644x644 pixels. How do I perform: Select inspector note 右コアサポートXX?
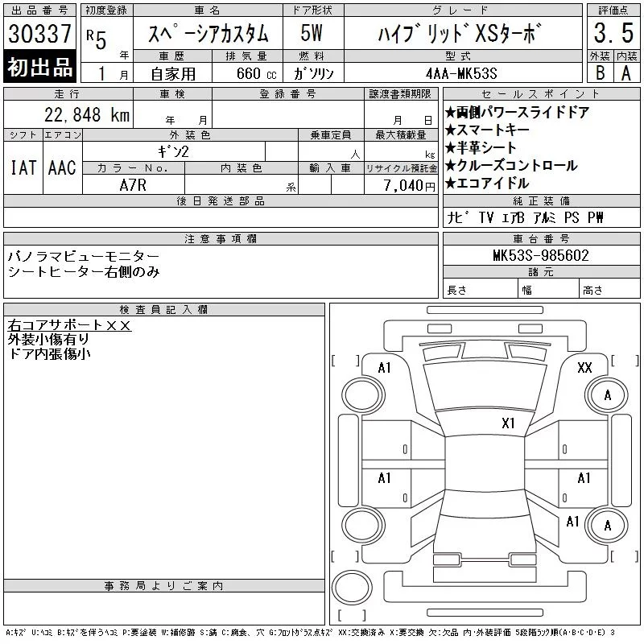(69, 325)
